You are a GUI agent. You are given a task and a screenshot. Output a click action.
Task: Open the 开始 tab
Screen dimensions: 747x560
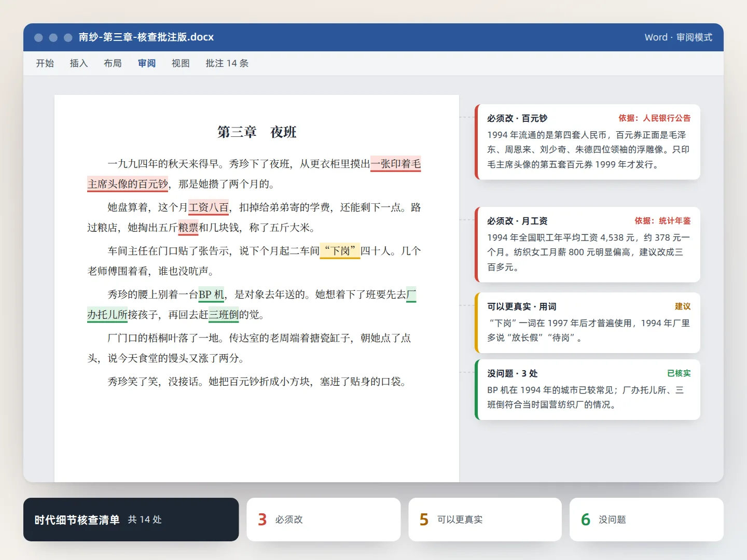point(45,63)
